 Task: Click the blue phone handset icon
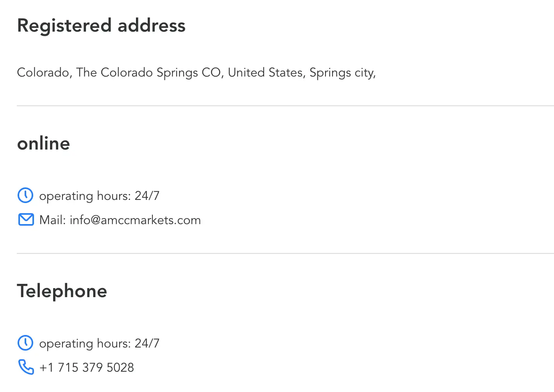(x=26, y=367)
